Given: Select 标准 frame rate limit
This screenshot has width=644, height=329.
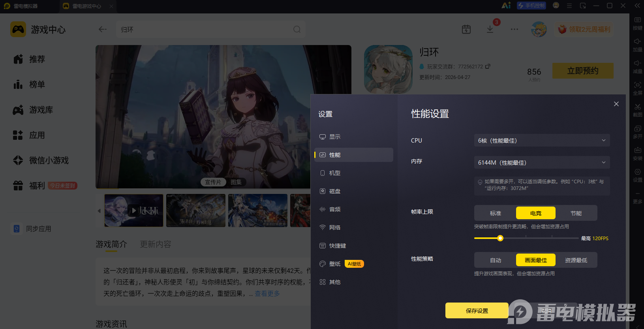Looking at the screenshot, I should 496,213.
